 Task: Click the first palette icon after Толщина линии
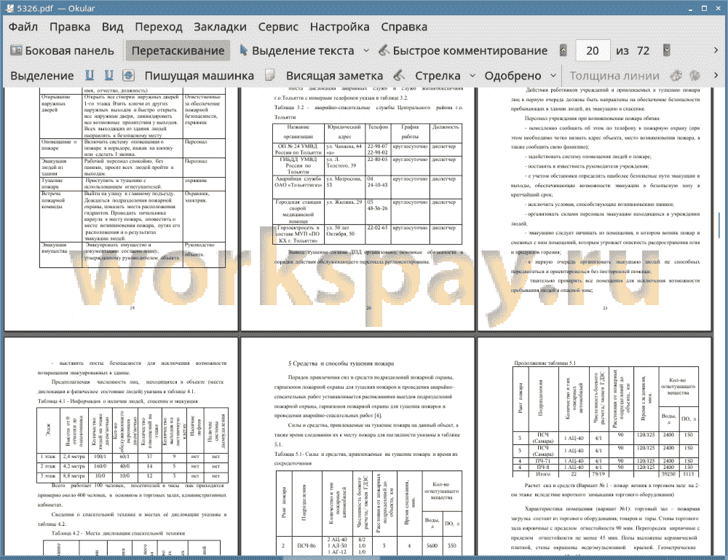click(x=676, y=76)
